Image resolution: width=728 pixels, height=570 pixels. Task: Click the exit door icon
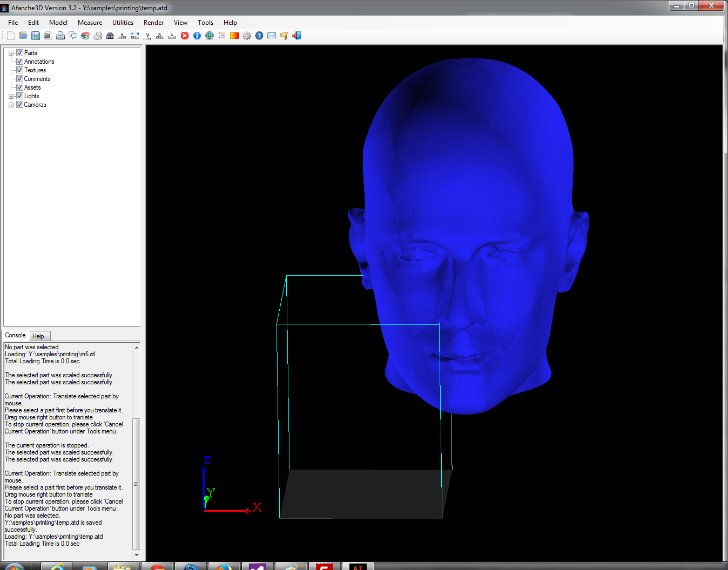296,36
